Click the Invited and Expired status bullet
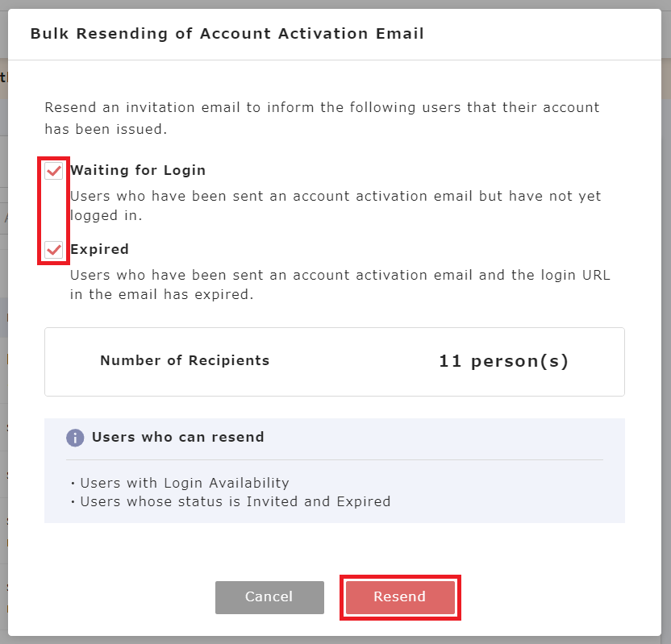The image size is (671, 644). (234, 501)
